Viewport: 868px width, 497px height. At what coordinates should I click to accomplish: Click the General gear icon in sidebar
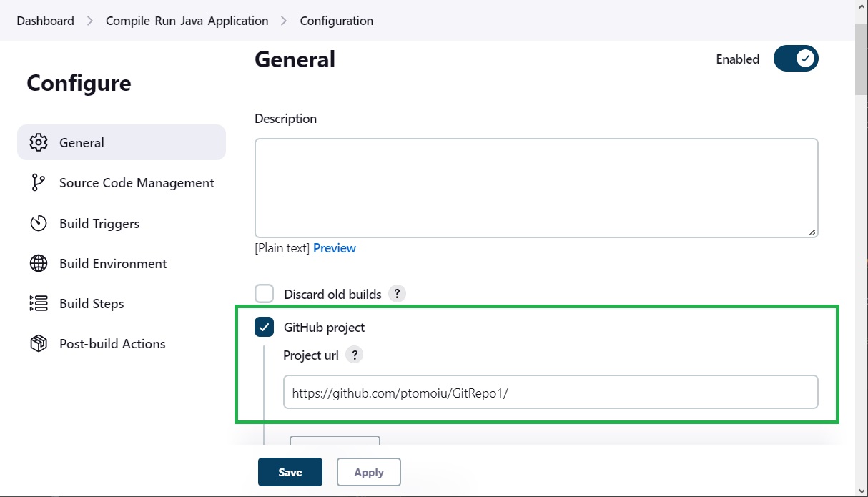click(39, 142)
